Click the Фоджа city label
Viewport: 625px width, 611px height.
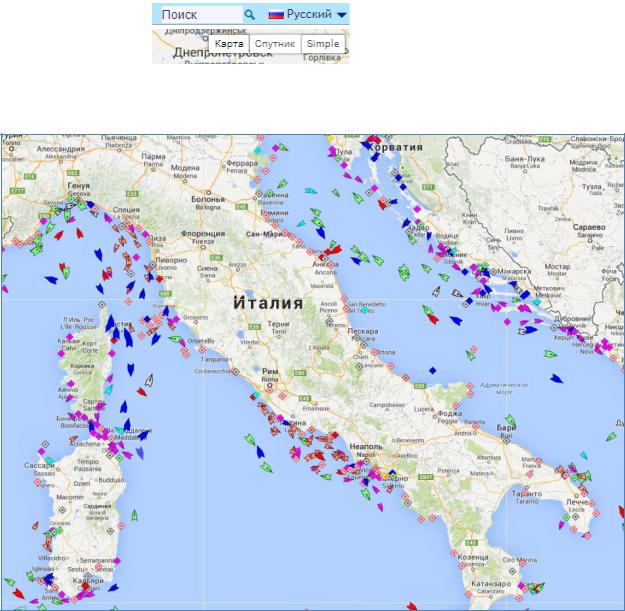pyautogui.click(x=449, y=414)
